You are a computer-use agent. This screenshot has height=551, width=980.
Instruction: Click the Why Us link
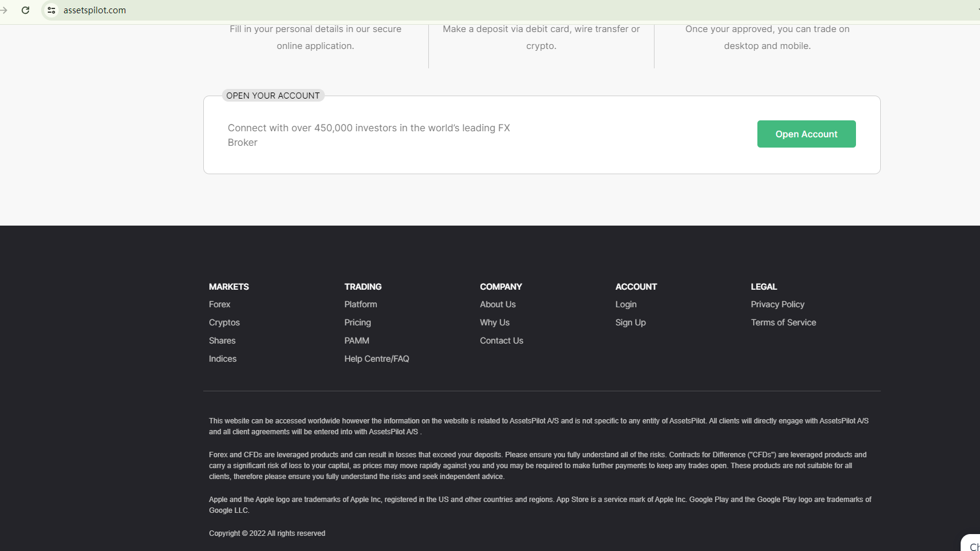[x=495, y=322]
